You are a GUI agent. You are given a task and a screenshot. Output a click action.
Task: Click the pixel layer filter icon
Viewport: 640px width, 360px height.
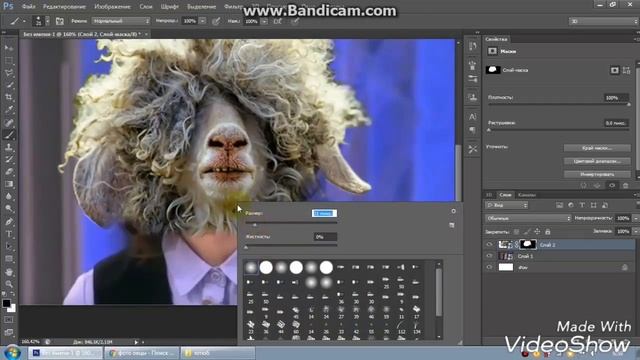tap(559, 205)
